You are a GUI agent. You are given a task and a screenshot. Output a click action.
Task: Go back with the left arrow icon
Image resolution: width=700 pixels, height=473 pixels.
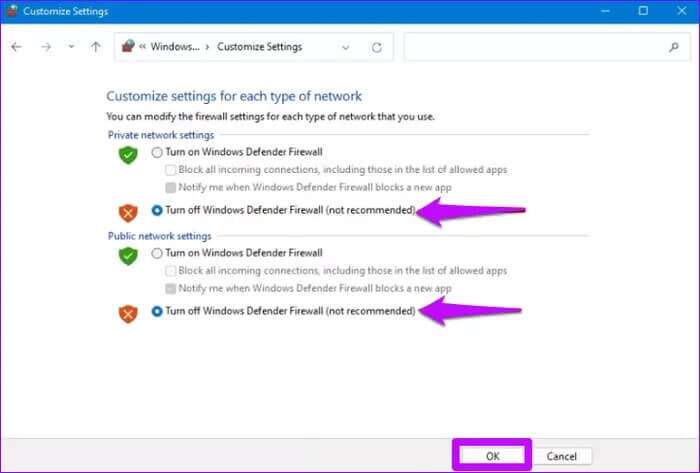(x=17, y=47)
